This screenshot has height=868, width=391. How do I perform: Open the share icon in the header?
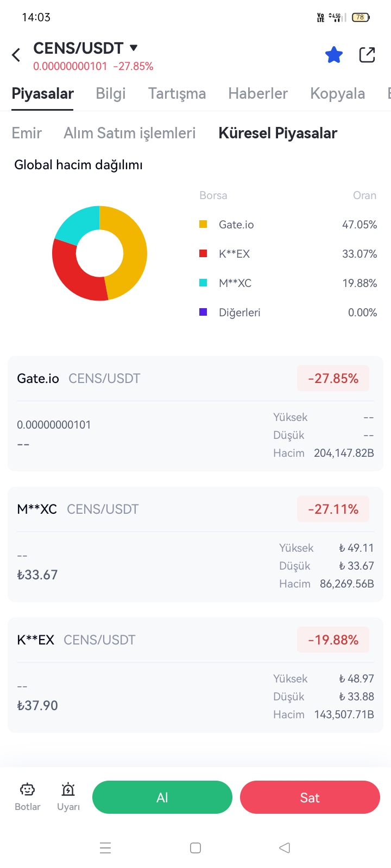click(x=367, y=55)
